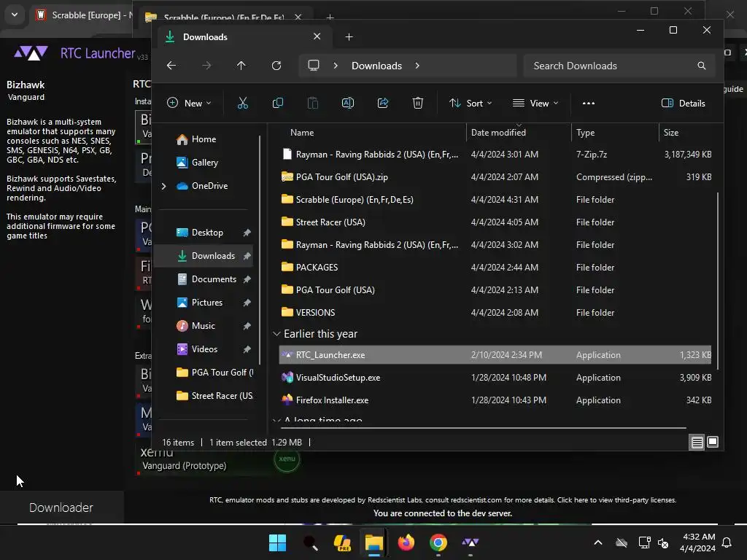The image size is (747, 560).
Task: Sort by Size column header
Action: tap(671, 133)
